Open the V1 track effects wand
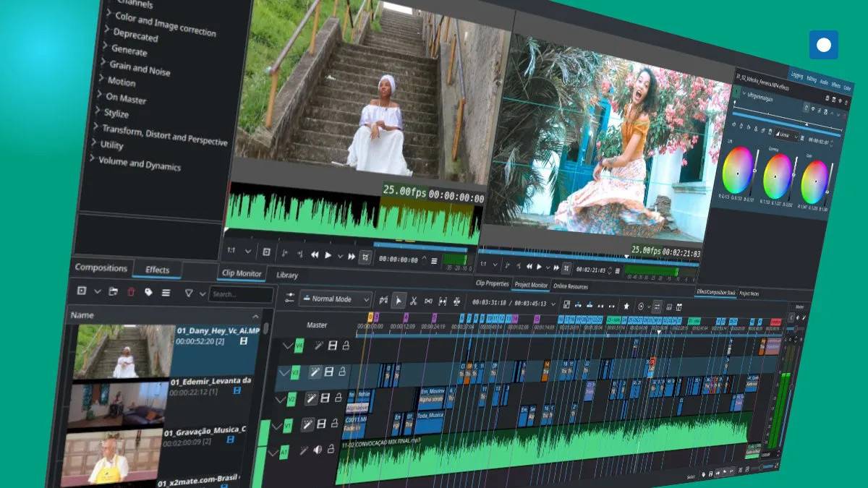Image resolution: width=868 pixels, height=488 pixels. click(x=307, y=424)
